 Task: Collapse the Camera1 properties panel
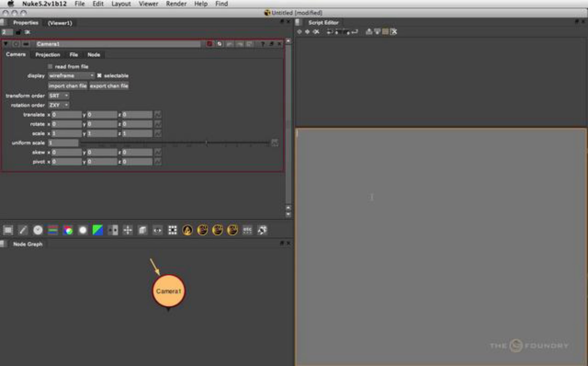click(x=6, y=44)
